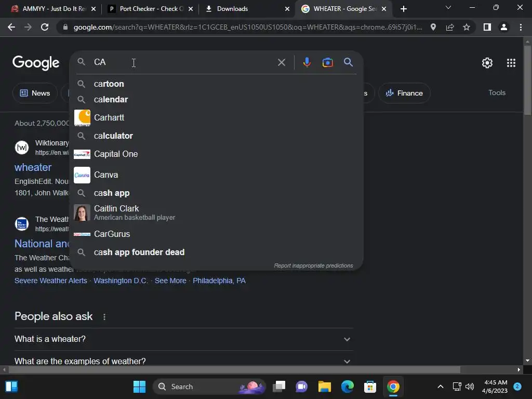
Task: Open the Google apps grid
Action: coord(511,63)
